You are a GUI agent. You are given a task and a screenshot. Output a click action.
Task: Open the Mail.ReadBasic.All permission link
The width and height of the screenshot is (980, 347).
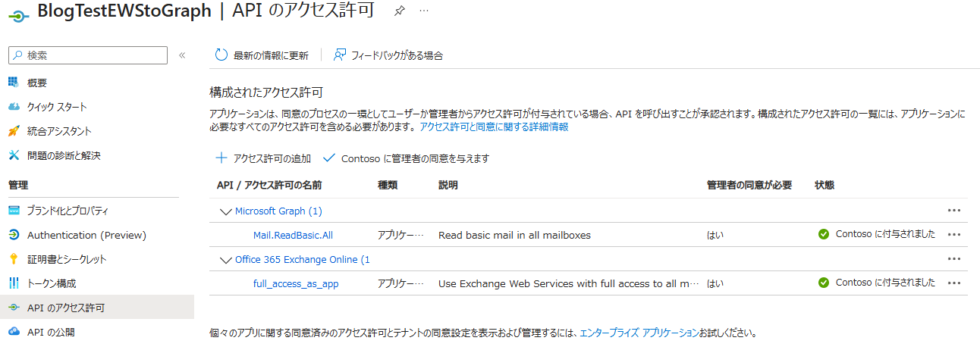click(x=293, y=235)
